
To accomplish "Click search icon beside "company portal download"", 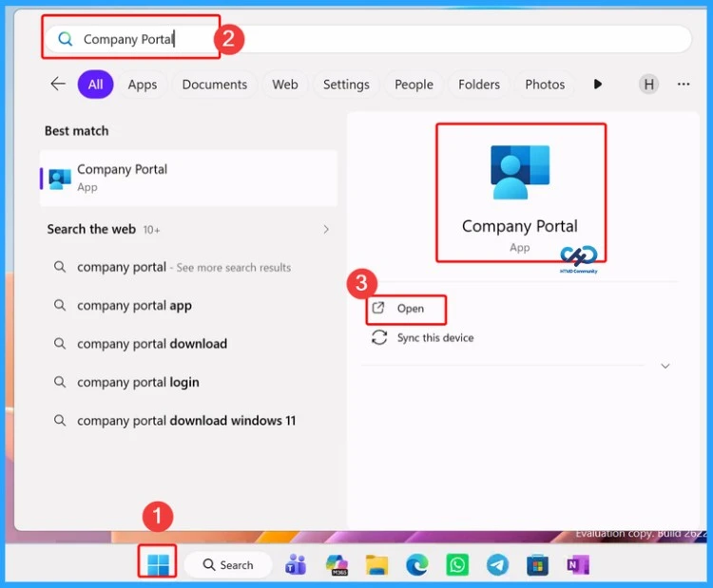I will coord(60,343).
